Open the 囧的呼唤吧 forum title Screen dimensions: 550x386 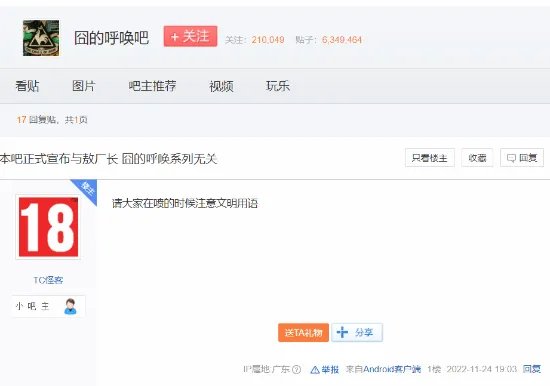(x=112, y=38)
